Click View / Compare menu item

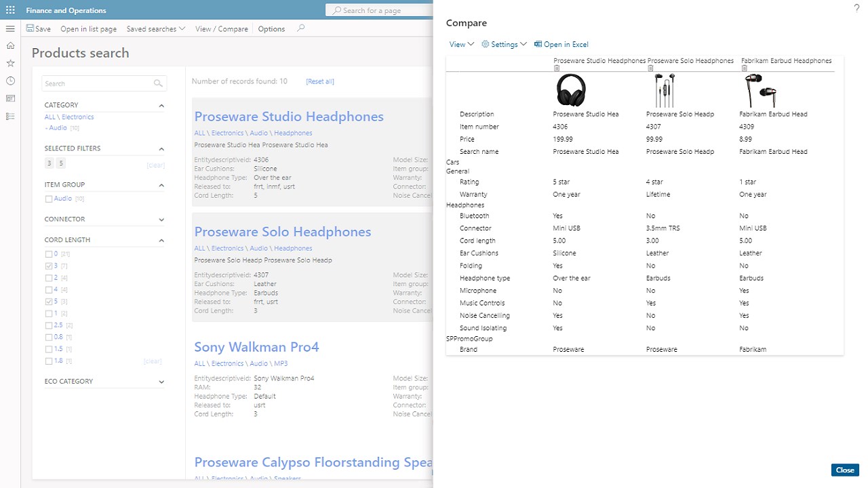click(222, 29)
